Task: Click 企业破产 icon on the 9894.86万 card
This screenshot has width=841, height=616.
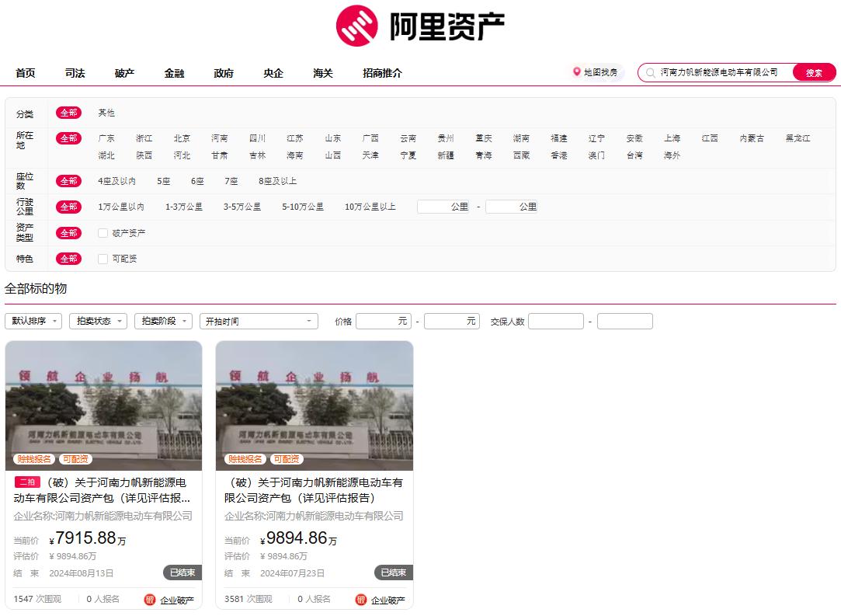Action: click(361, 600)
